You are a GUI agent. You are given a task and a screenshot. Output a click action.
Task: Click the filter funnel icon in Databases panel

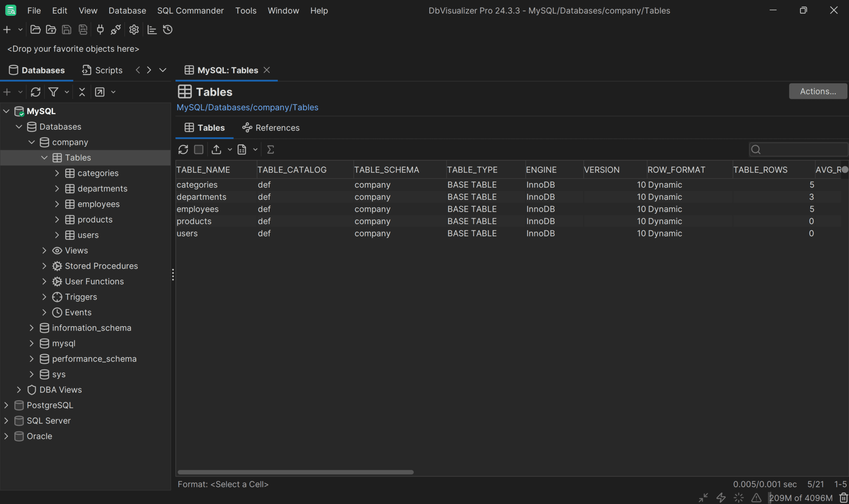point(53,92)
